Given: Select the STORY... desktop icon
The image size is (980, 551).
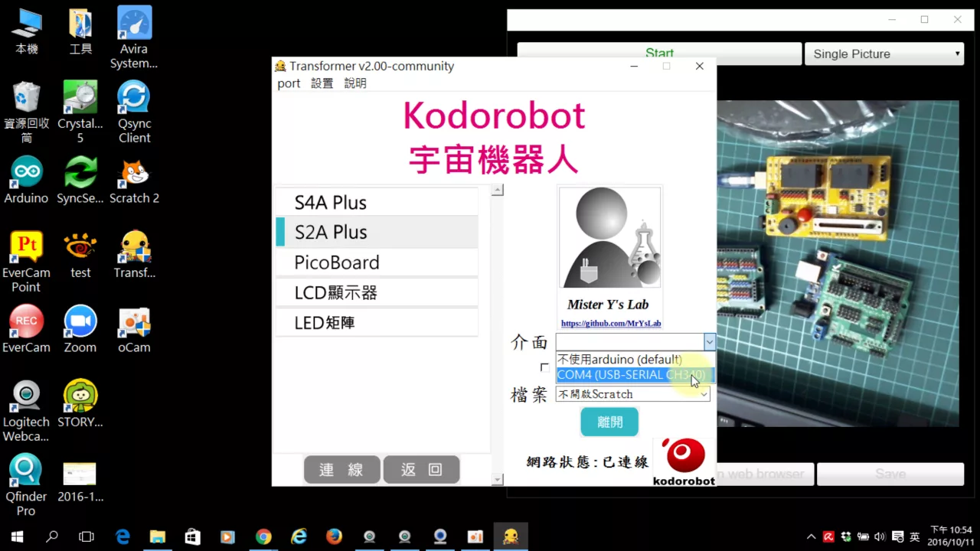Looking at the screenshot, I should click(x=80, y=405).
